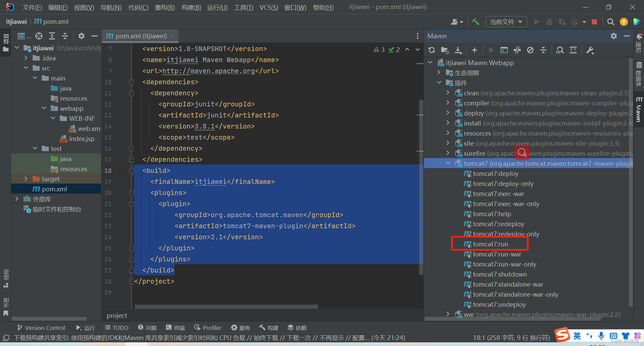The width and height of the screenshot is (644, 346).
Task: Stop the running process red square
Action: point(594,22)
